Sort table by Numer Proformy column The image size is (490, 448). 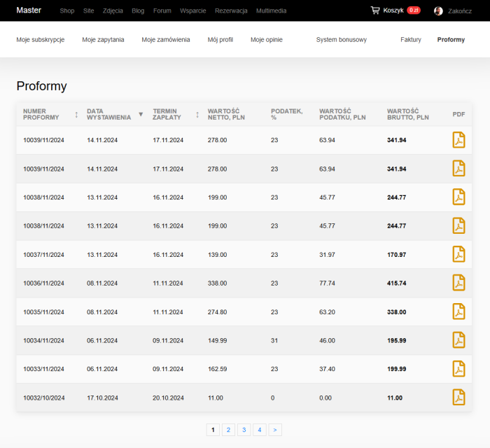[76, 114]
